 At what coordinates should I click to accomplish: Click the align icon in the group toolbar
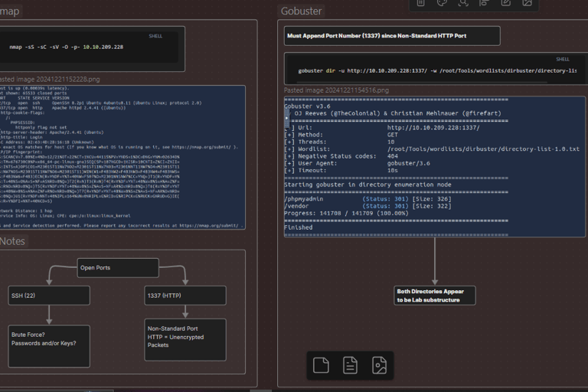pos(484,3)
